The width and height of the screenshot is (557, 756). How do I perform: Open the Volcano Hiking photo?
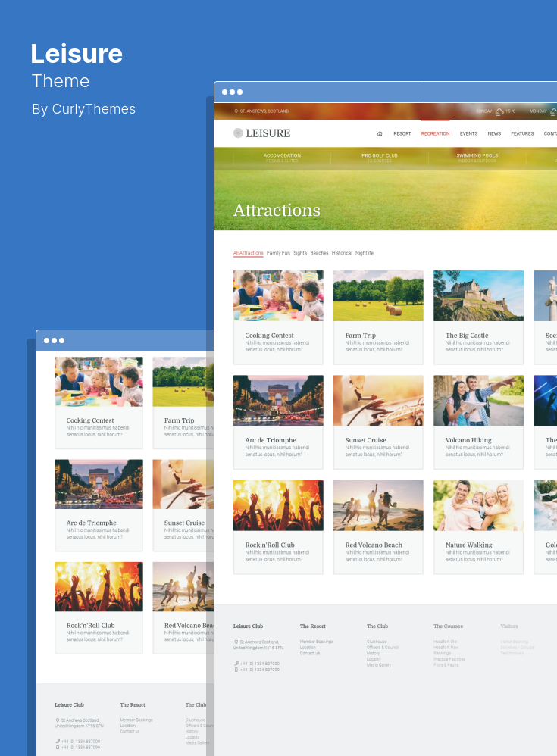pos(478,401)
